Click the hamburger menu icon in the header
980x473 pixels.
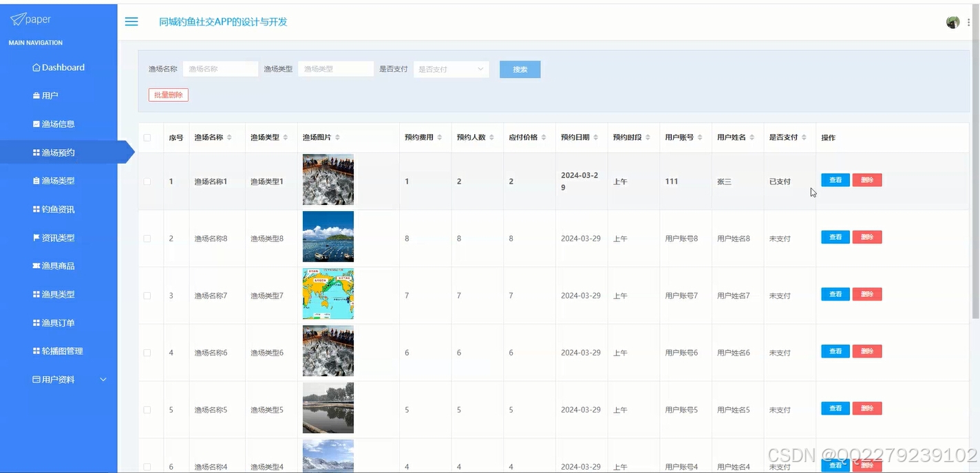tap(131, 21)
